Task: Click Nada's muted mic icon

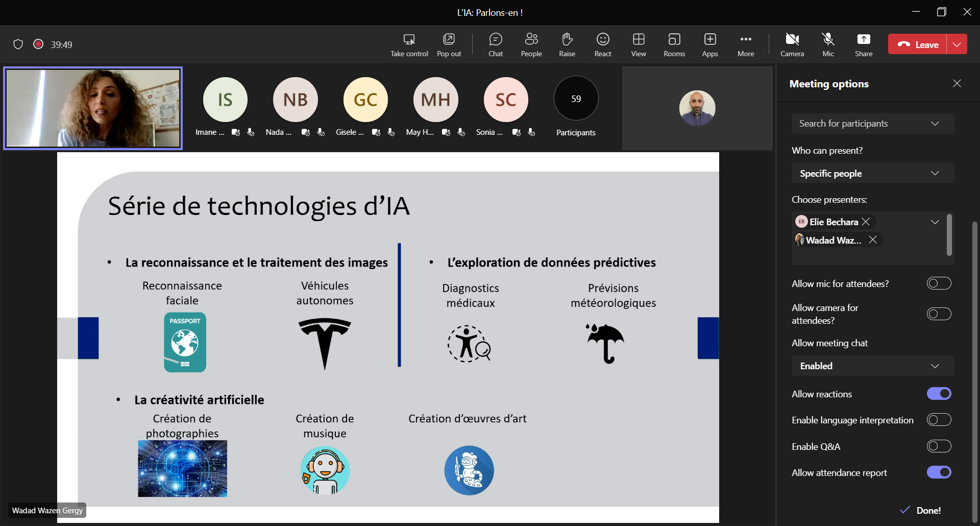Action: pos(321,132)
